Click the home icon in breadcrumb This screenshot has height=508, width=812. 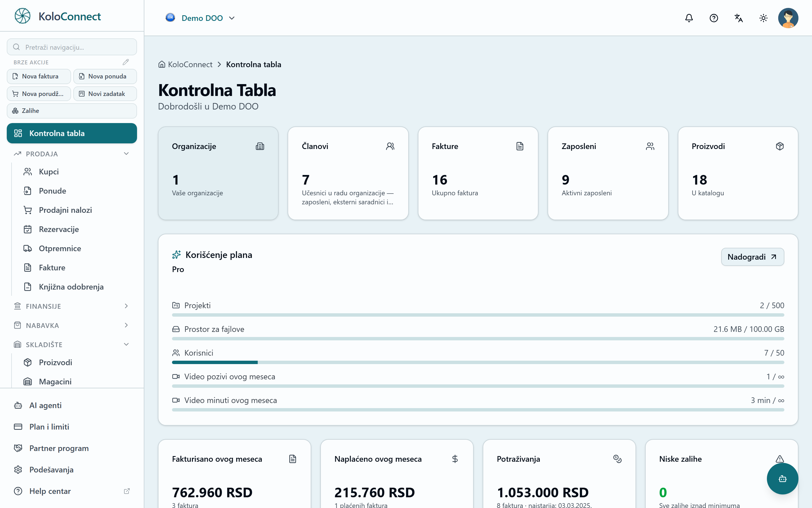pyautogui.click(x=162, y=64)
